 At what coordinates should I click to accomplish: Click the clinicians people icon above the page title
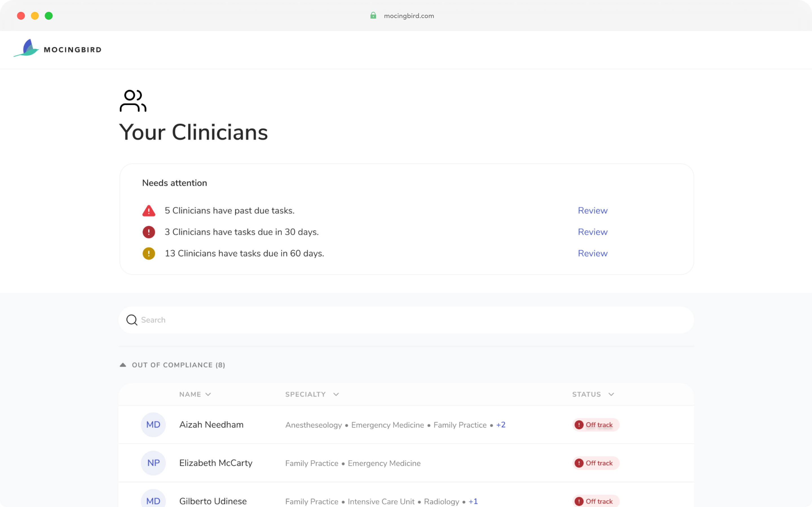click(x=133, y=101)
